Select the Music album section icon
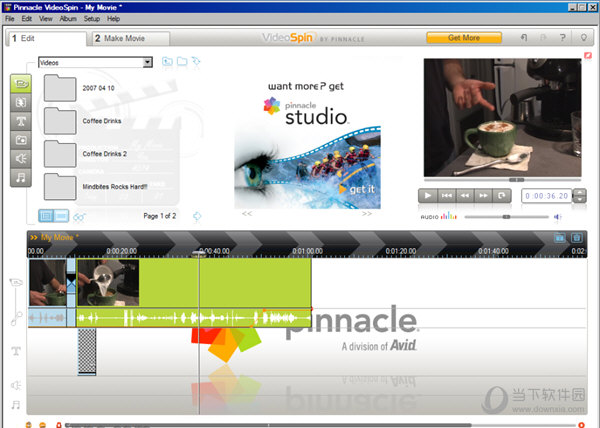 pos(21,177)
